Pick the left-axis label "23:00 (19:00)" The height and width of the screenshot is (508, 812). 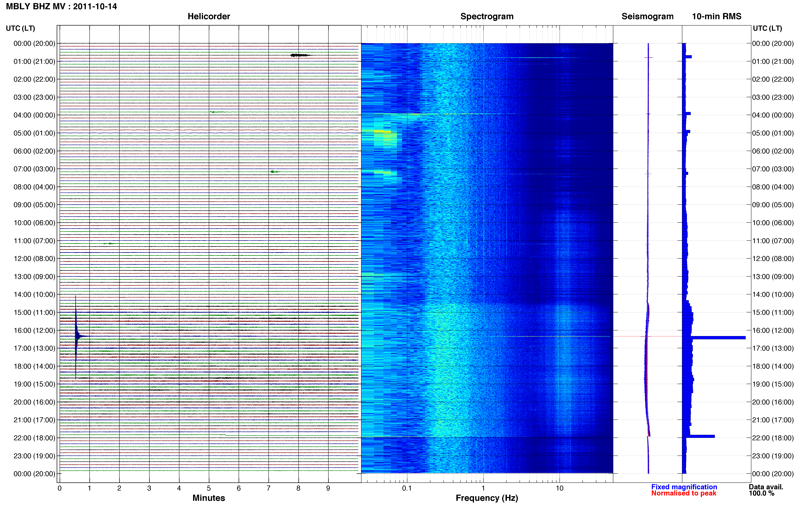click(x=35, y=456)
